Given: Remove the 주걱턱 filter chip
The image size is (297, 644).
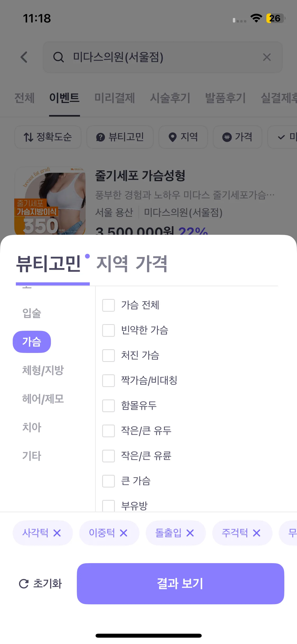Looking at the screenshot, I should click(x=257, y=533).
